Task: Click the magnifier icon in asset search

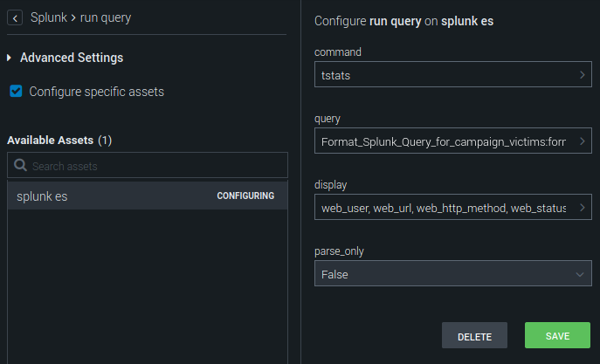Action: click(20, 166)
